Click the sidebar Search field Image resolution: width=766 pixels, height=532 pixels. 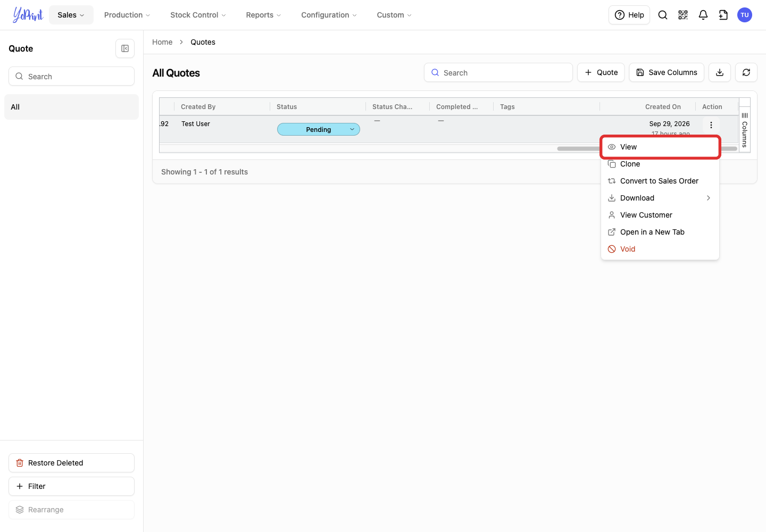(71, 76)
